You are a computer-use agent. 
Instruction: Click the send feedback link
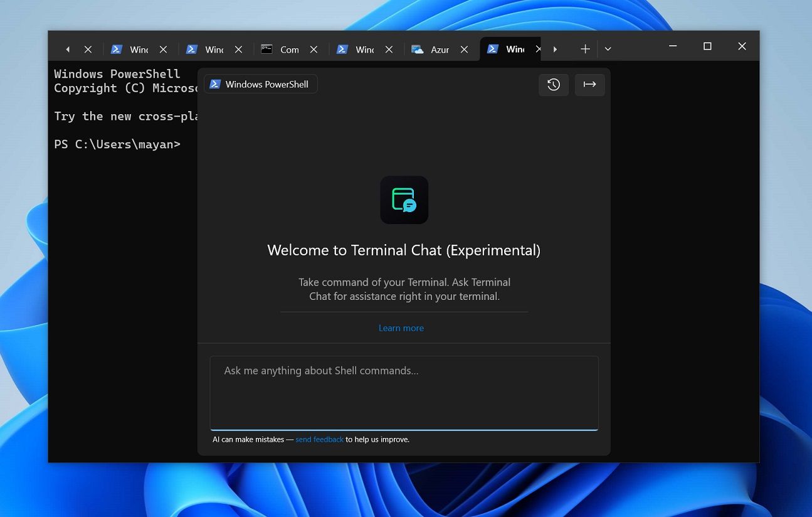(319, 439)
